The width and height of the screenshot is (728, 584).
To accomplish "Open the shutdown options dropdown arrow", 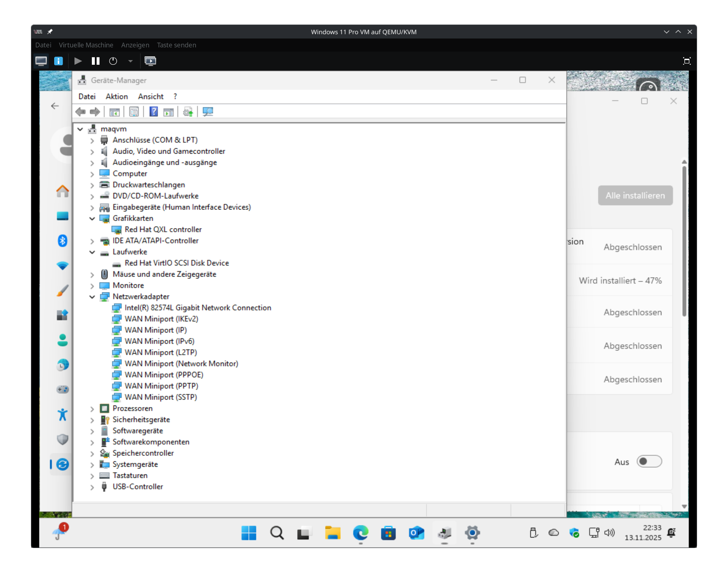I will [x=130, y=61].
